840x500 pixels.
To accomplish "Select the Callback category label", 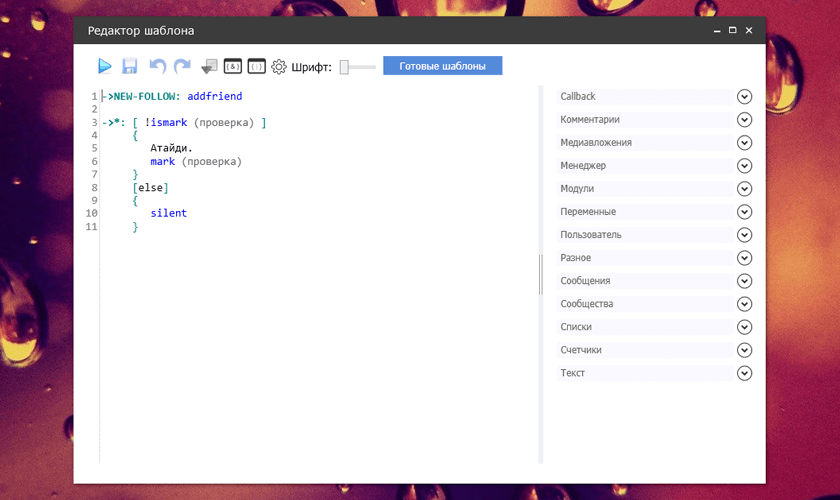I will pyautogui.click(x=578, y=96).
